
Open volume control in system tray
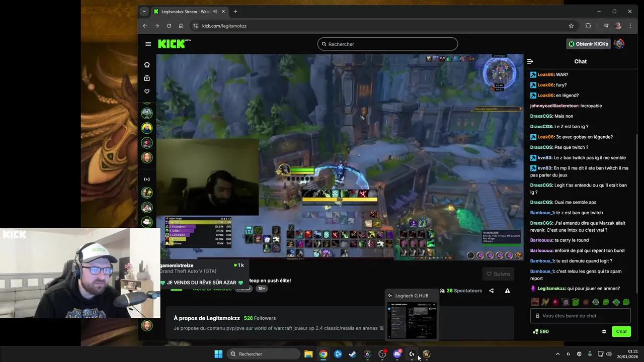pyautogui.click(x=609, y=354)
